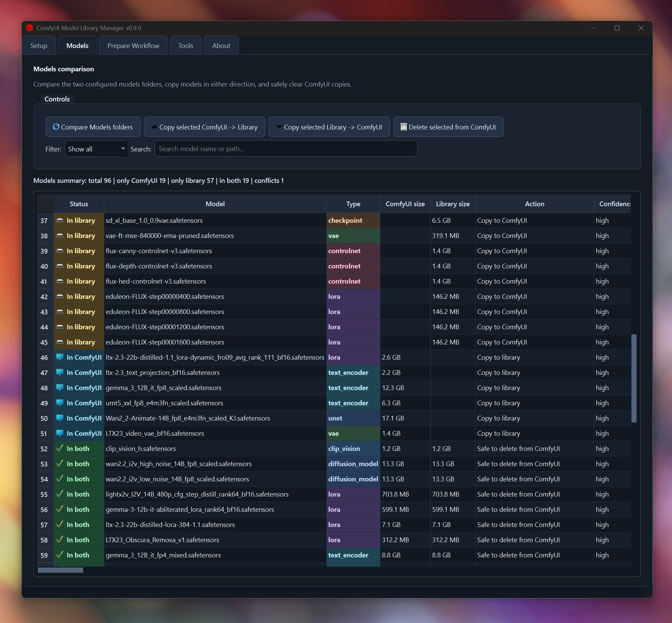
Task: Click the refresh icon on Compare Models folders
Action: click(56, 127)
